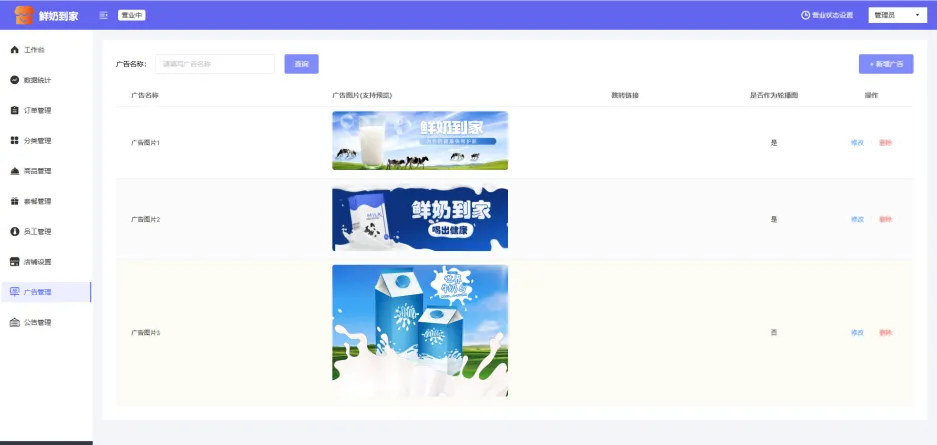
Task: Select the 广告管理 menu item
Action: click(38, 292)
